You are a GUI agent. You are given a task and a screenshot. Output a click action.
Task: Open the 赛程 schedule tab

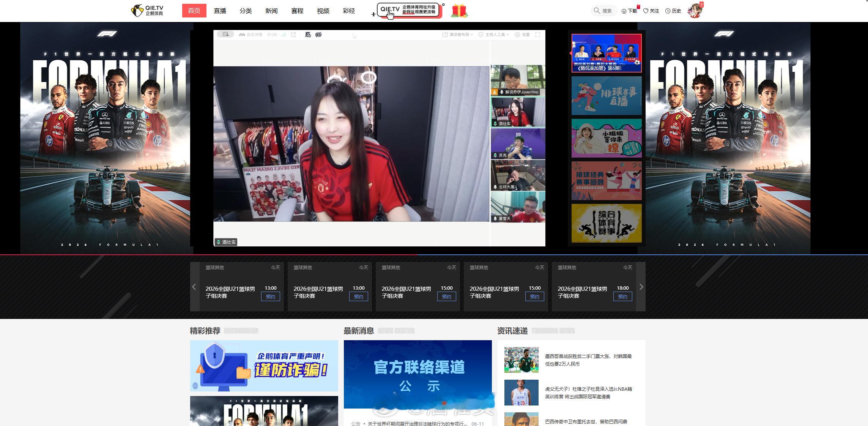pos(297,11)
